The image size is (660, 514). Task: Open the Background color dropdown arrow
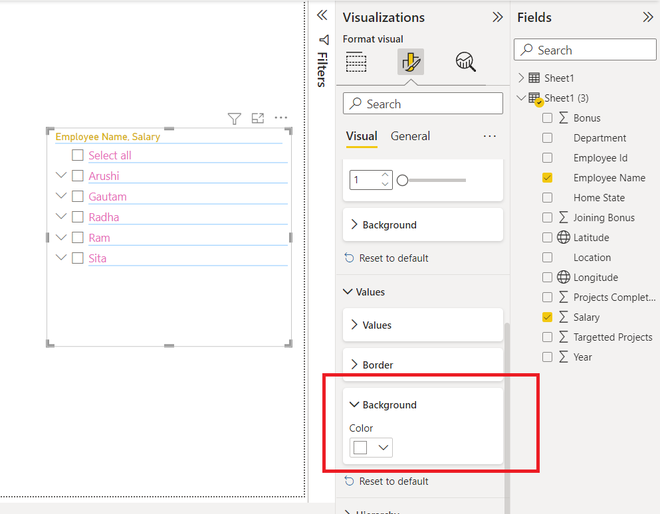383,447
